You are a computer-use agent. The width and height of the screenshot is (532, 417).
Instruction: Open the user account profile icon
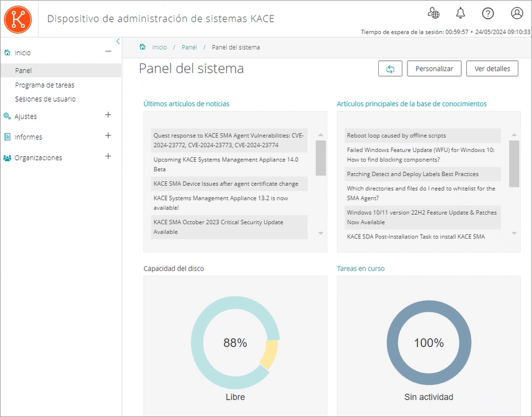click(516, 13)
